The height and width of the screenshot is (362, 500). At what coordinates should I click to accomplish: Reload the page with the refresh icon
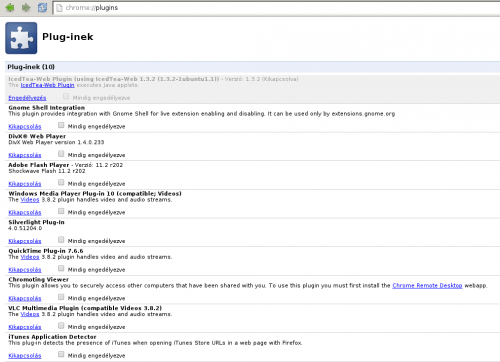coord(42,7)
